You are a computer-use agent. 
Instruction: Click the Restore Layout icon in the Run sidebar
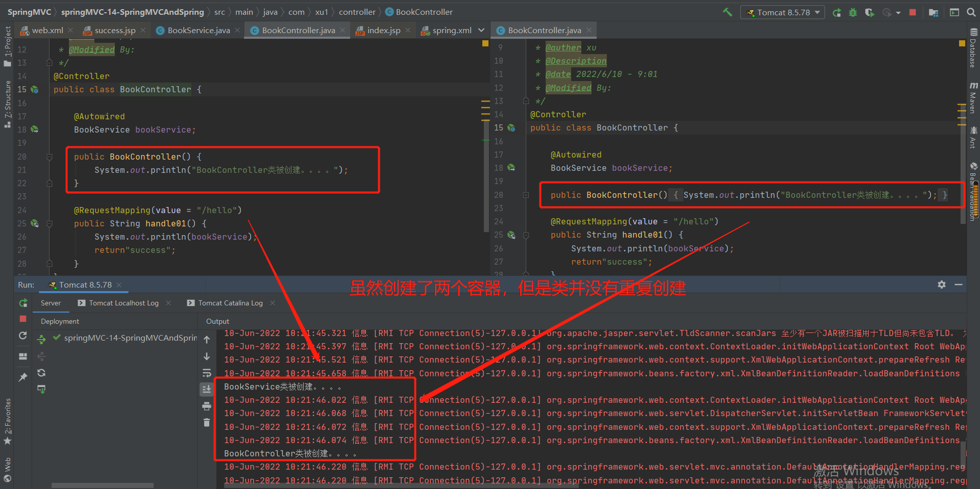click(23, 356)
